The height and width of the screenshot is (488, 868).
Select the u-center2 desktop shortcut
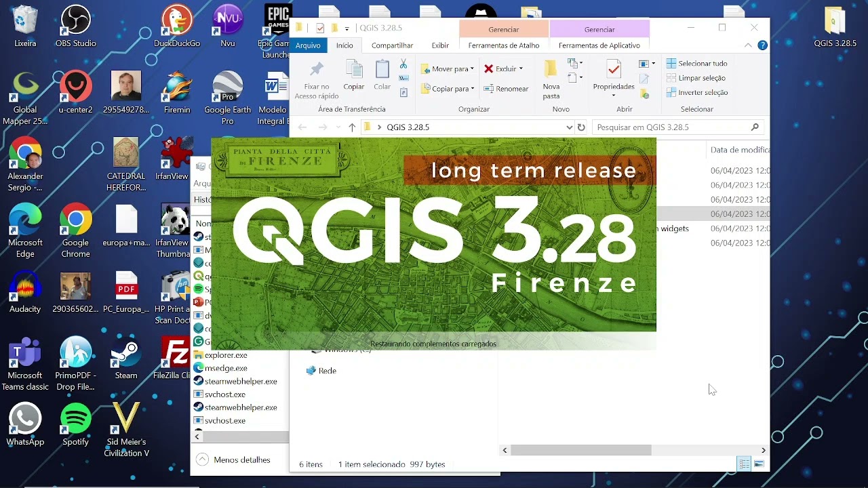pyautogui.click(x=75, y=93)
